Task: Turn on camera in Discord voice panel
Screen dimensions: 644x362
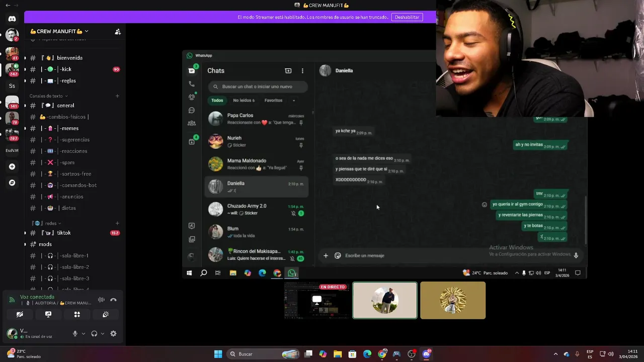Action: pos(20,314)
